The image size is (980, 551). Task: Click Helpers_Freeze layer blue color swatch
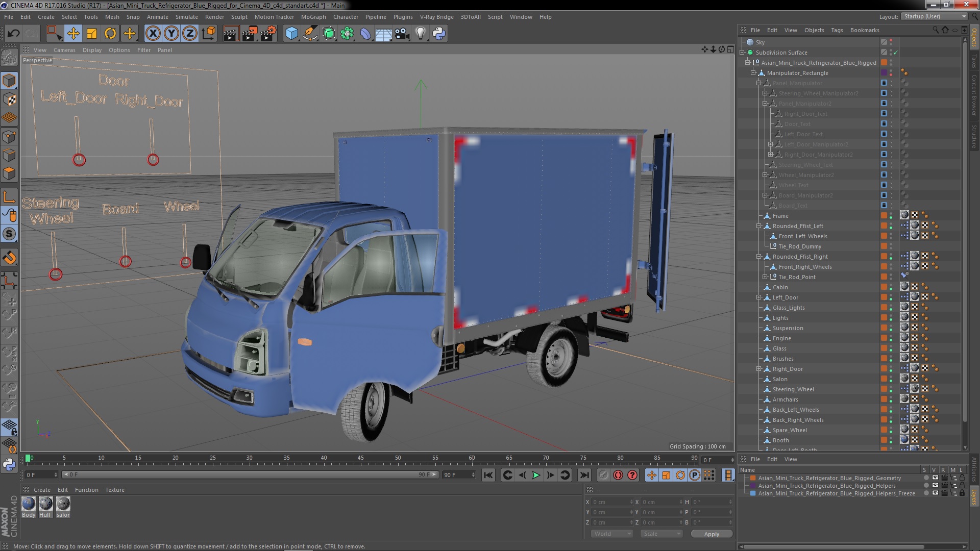pos(752,493)
